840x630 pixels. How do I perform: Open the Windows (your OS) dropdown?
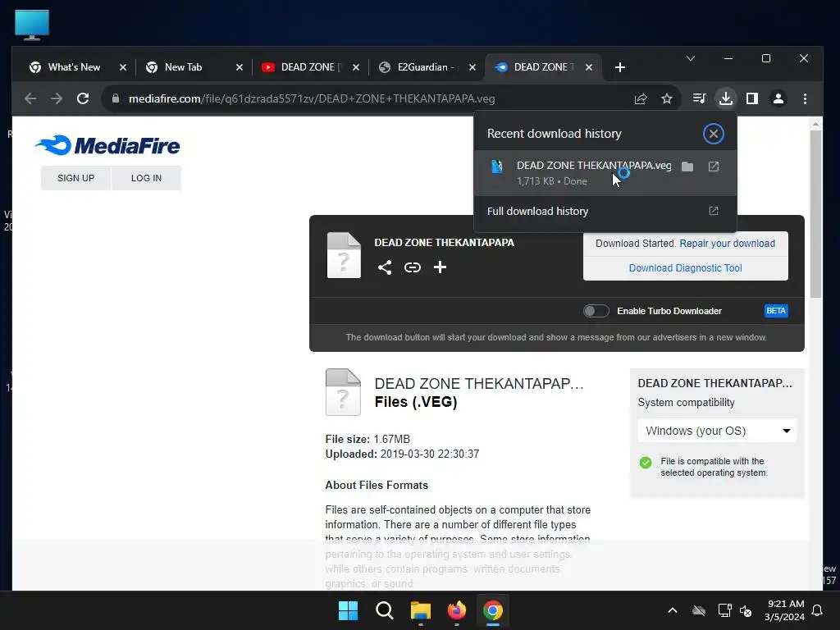[717, 431]
